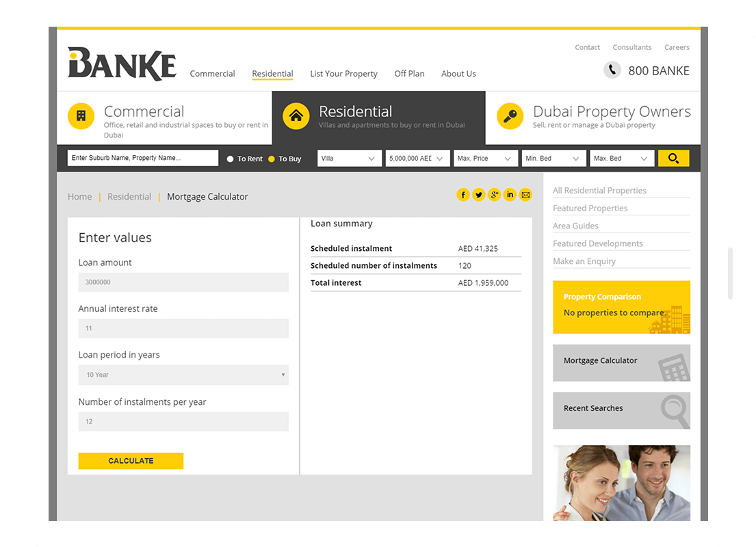Click the 800 BANKE phone number
Image resolution: width=756 pixels, height=547 pixels.
point(659,71)
